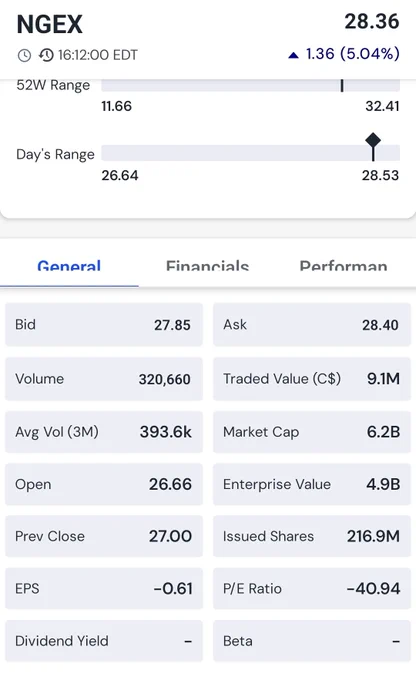Click the Traded Value (C$) cell
Screen dimensions: 416x680
312,379
